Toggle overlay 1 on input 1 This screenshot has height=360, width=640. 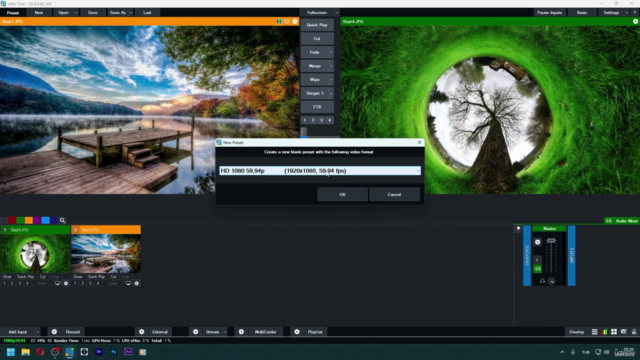point(4,283)
